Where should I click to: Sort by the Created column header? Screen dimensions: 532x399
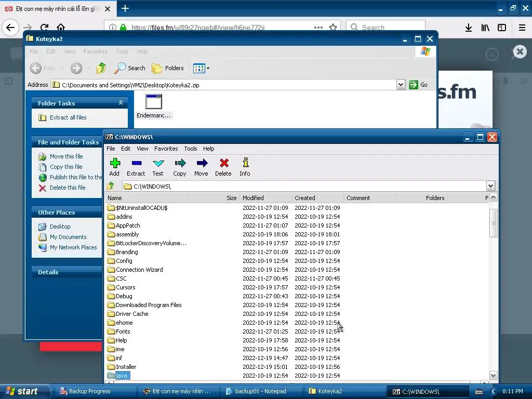point(317,198)
